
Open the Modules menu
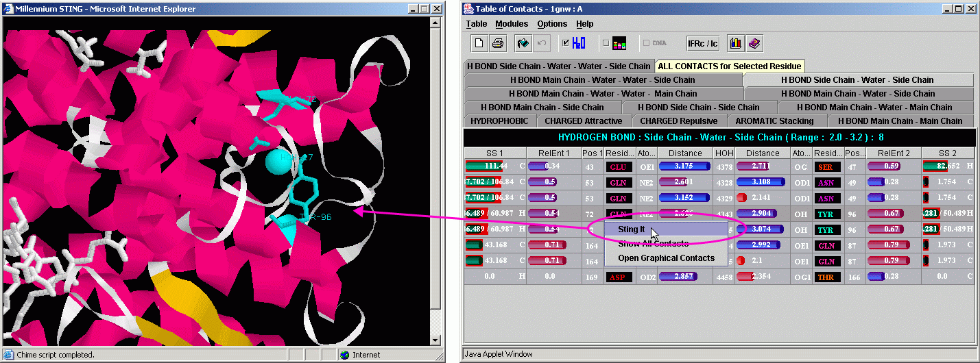point(512,24)
